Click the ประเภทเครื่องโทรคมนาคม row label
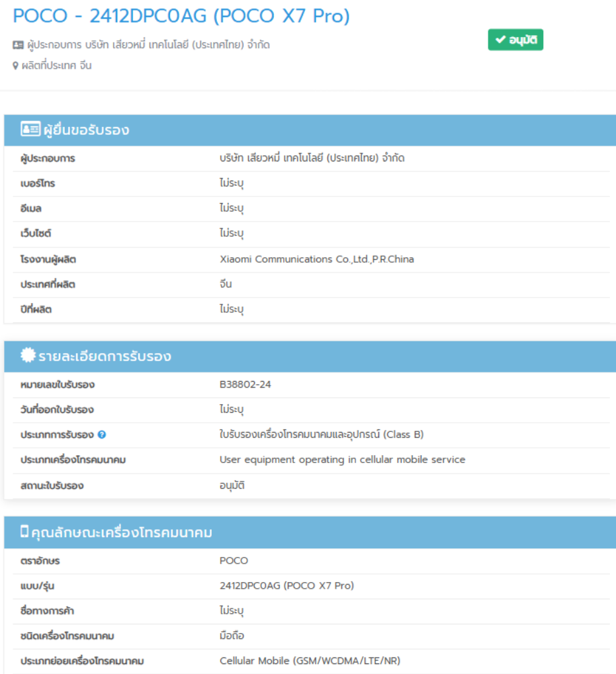616x674 pixels. pos(73,460)
